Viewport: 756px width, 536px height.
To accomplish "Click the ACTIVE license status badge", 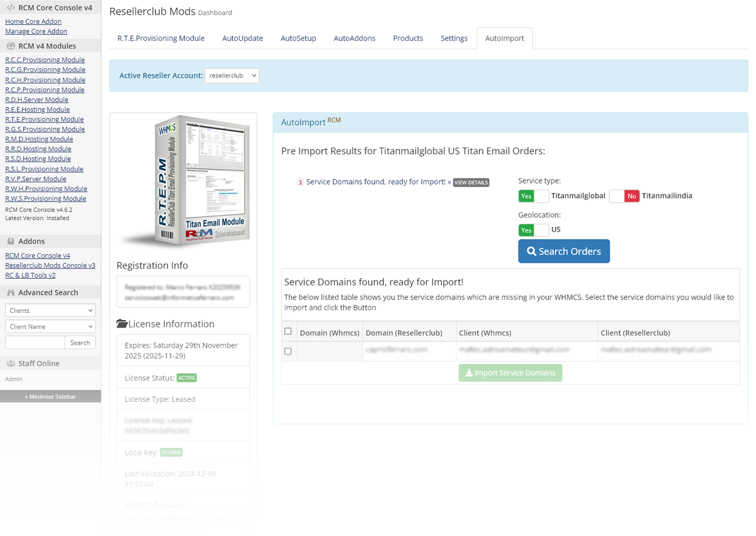I will click(x=187, y=378).
